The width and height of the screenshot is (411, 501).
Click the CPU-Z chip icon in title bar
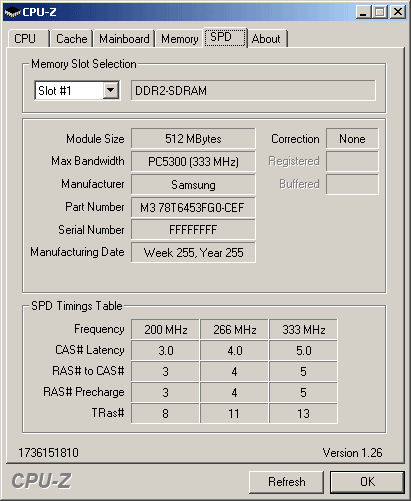click(x=13, y=12)
